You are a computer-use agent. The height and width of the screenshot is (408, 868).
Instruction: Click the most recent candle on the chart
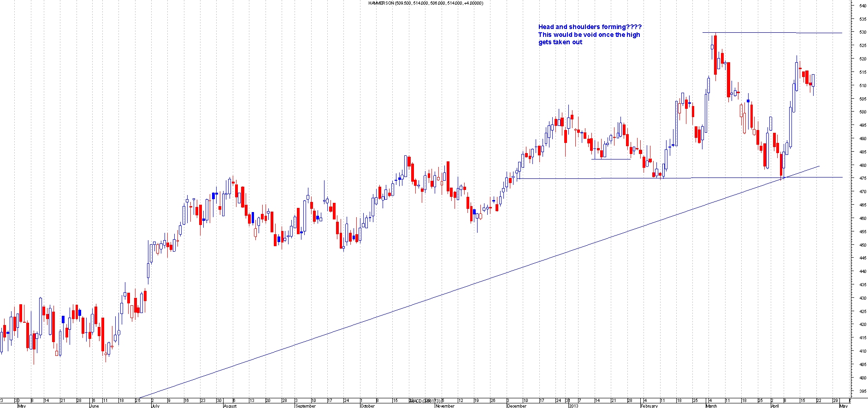tap(814, 81)
